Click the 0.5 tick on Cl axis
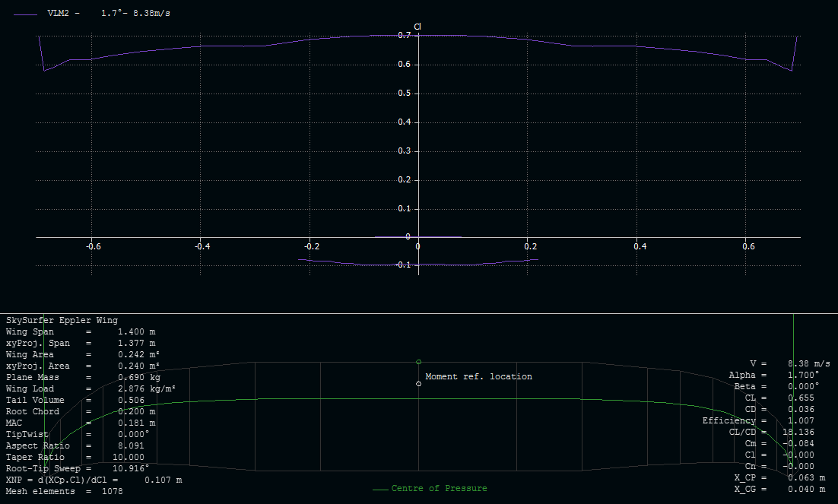Viewport: 838px width, 504px height. tap(405, 94)
